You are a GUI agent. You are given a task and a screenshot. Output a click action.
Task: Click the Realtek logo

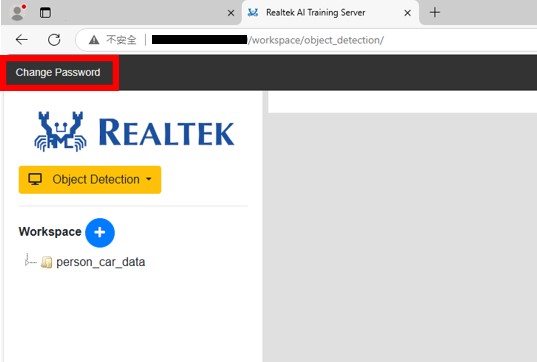click(134, 132)
